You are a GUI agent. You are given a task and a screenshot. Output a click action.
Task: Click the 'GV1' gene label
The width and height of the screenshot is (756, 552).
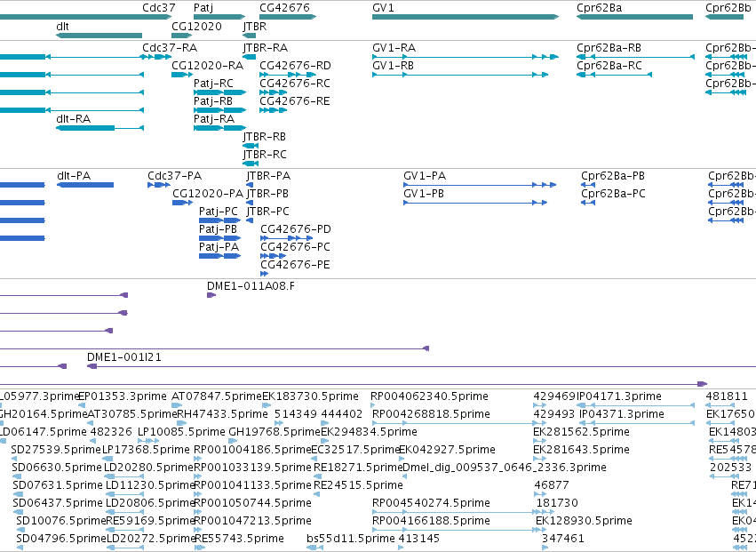(383, 8)
